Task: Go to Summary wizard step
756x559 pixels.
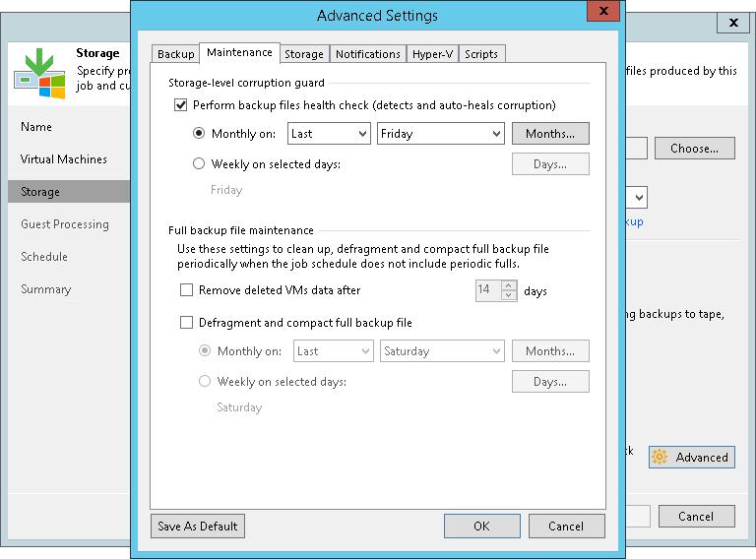Action: (46, 289)
